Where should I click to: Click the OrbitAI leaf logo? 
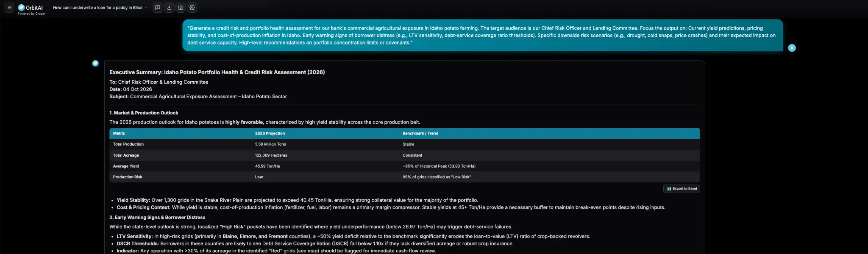(x=21, y=8)
